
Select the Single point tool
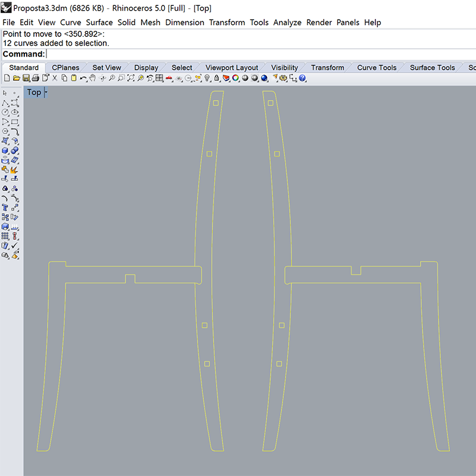click(14, 93)
